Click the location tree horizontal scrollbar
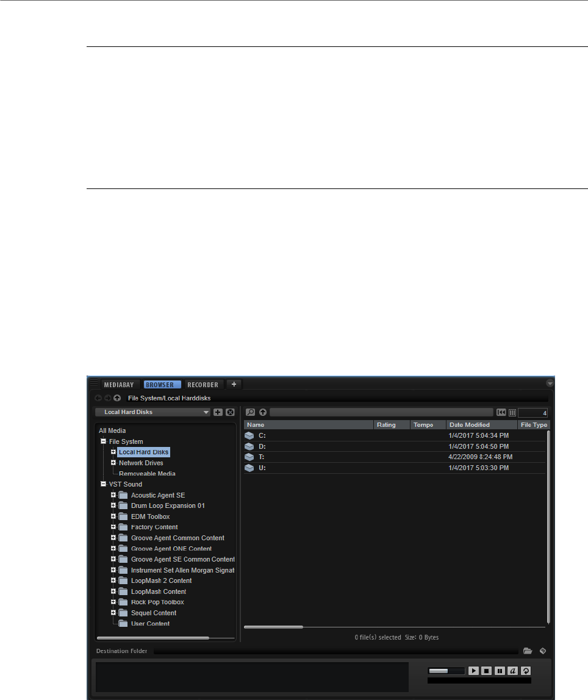The width and height of the screenshot is (588, 700). tap(152, 638)
